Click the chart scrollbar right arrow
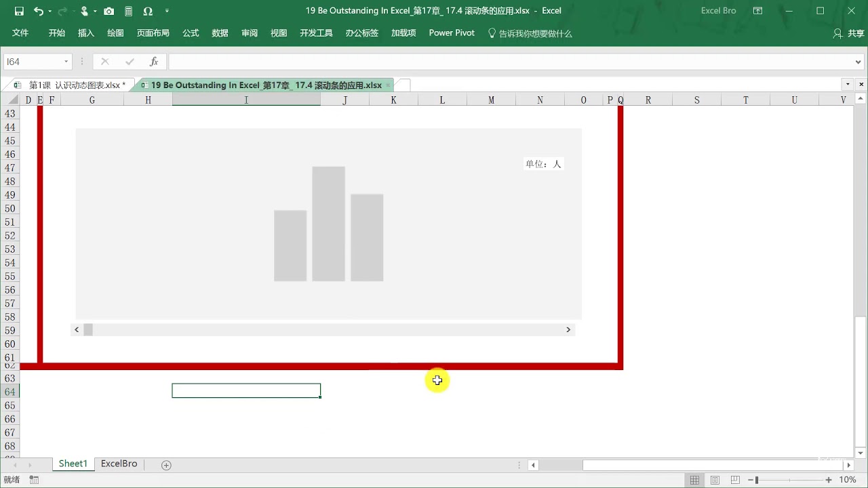 pos(568,329)
